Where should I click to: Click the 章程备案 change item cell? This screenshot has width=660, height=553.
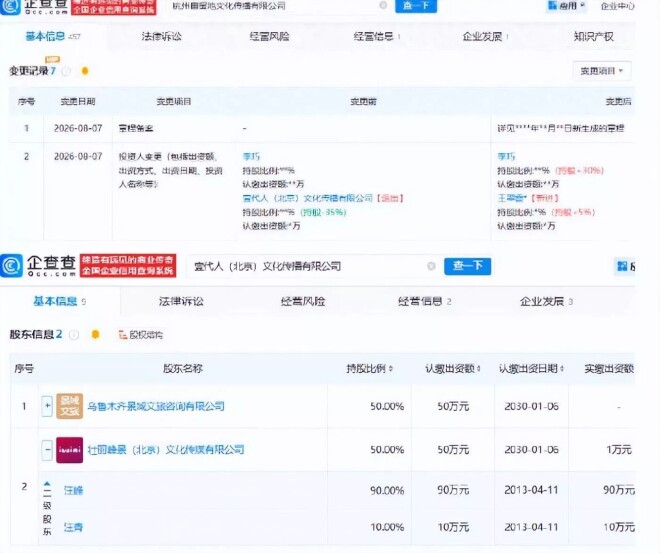[x=136, y=128]
